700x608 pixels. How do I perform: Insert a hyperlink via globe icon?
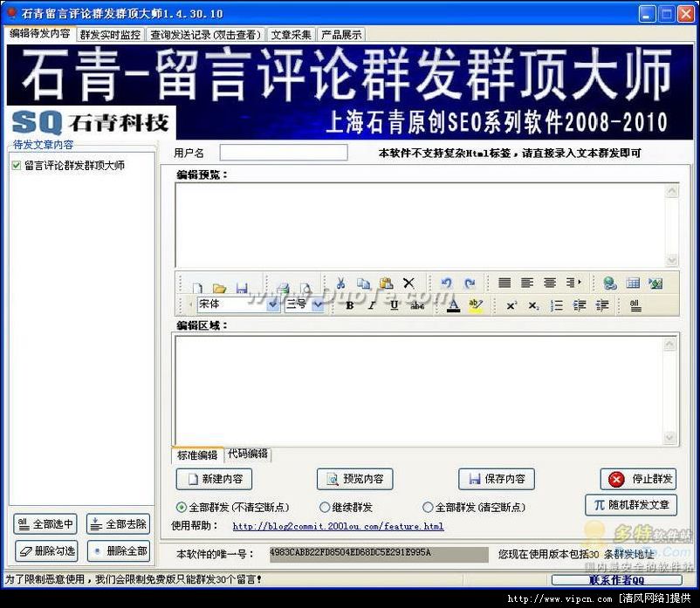[x=610, y=283]
